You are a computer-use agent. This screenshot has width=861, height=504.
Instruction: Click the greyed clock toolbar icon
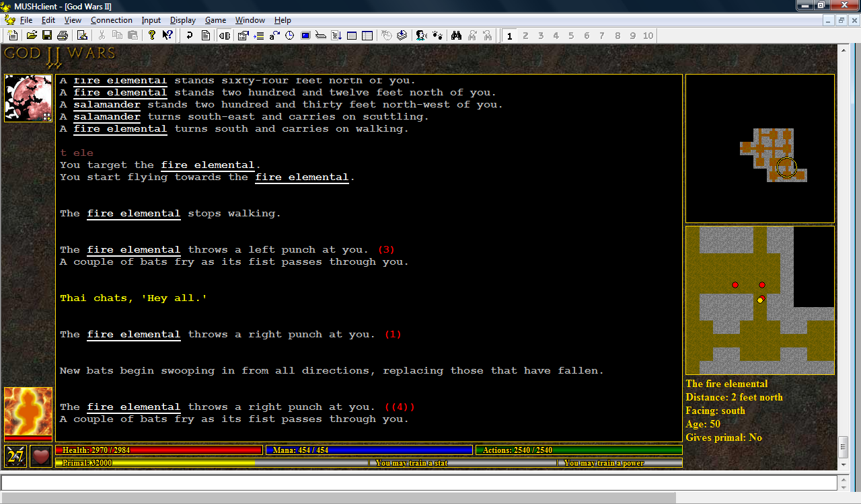pos(386,36)
